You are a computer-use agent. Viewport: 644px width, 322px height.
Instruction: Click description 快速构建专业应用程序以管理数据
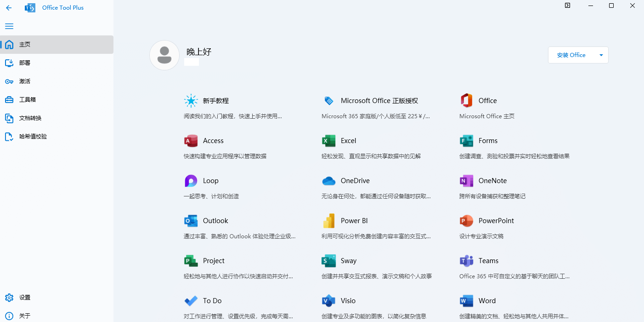(x=225, y=156)
